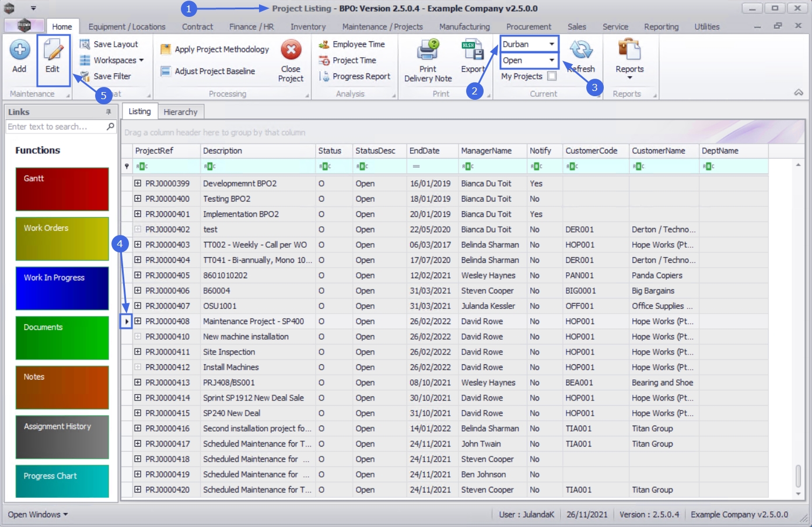Open the Documents function tile
This screenshot has width=812, height=527.
[x=62, y=338]
